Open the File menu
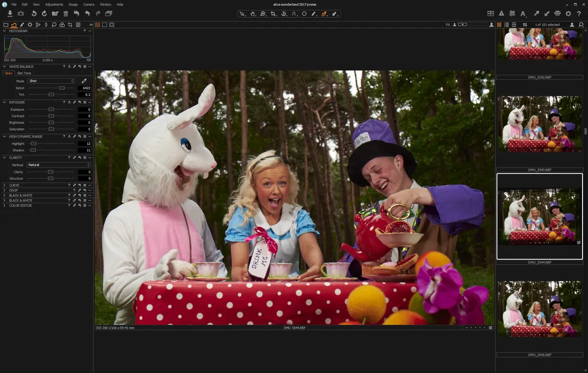The width and height of the screenshot is (588, 373). (x=14, y=4)
